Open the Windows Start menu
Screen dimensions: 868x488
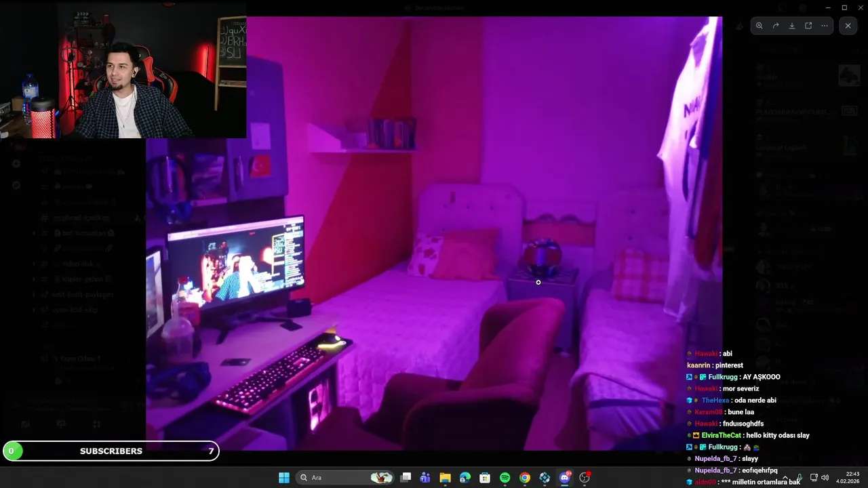coord(284,478)
